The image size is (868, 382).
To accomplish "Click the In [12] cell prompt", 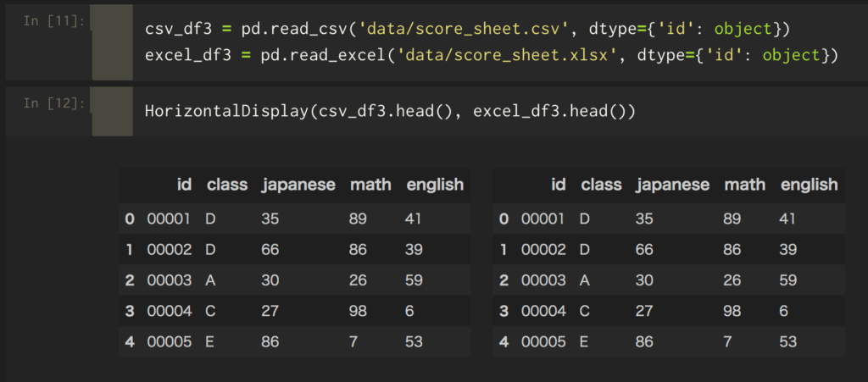I will (54, 103).
